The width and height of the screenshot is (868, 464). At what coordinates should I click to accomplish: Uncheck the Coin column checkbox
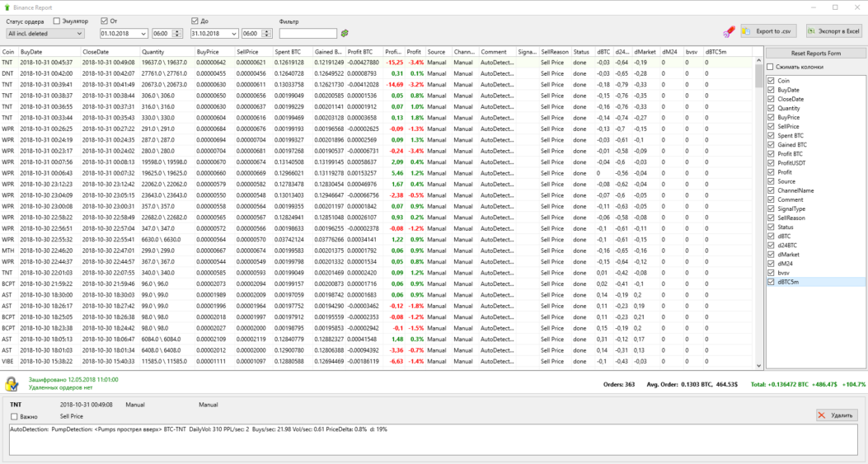(771, 81)
